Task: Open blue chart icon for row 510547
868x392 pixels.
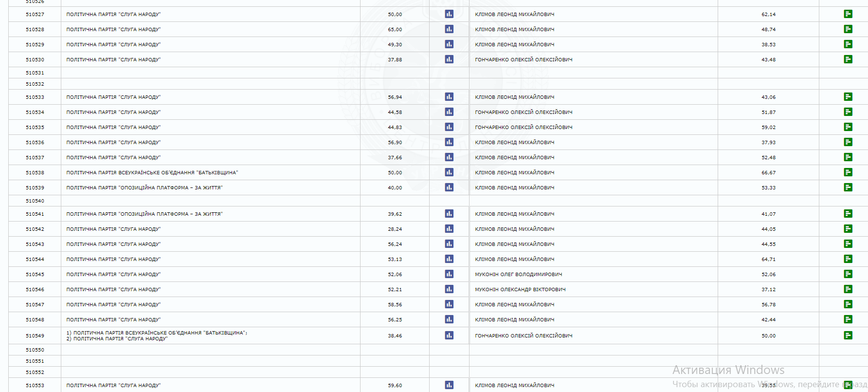Action: pos(449,304)
